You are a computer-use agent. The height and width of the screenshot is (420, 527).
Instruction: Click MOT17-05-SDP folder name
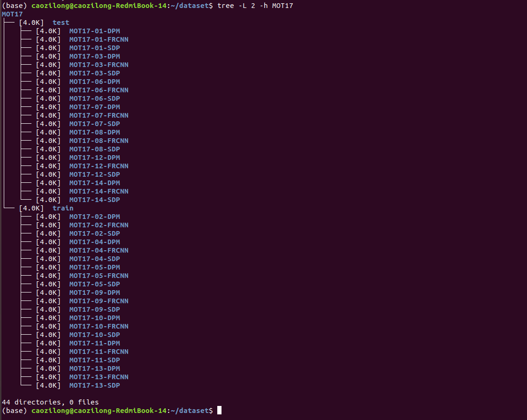[94, 284]
